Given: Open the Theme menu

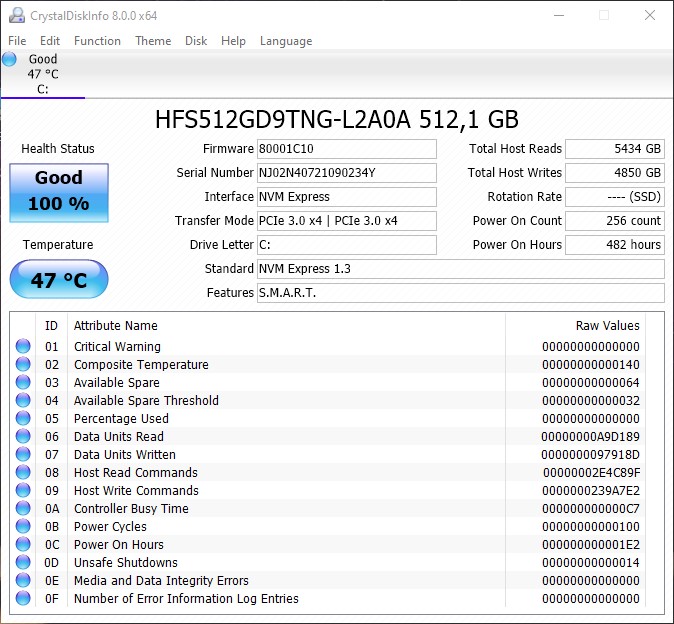Looking at the screenshot, I should [153, 41].
